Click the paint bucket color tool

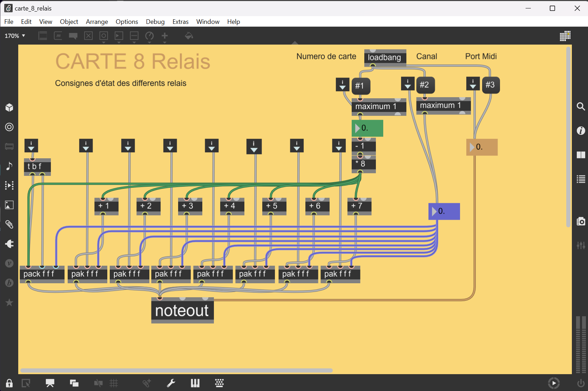[x=189, y=36]
